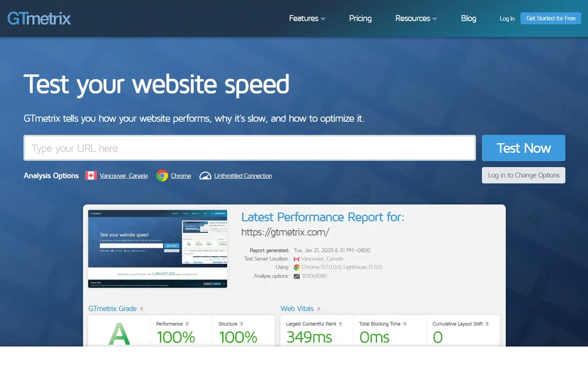Open the Blog page
588x368 pixels.
468,18
